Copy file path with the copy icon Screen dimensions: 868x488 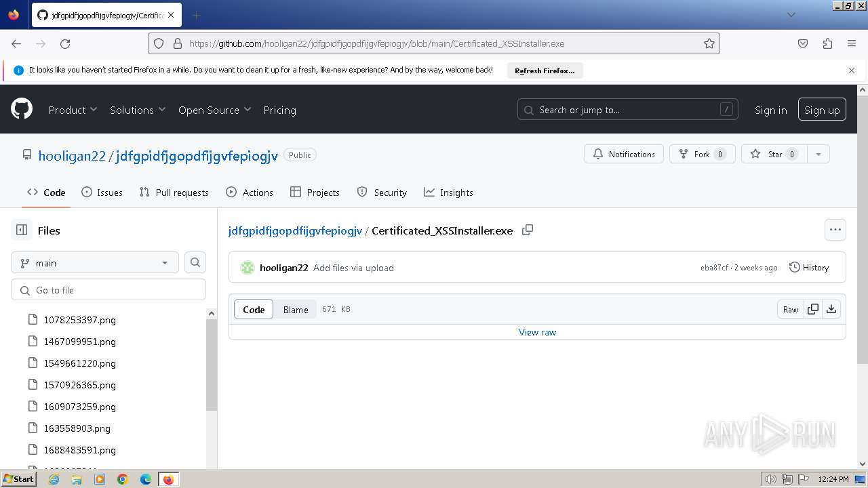pos(528,230)
